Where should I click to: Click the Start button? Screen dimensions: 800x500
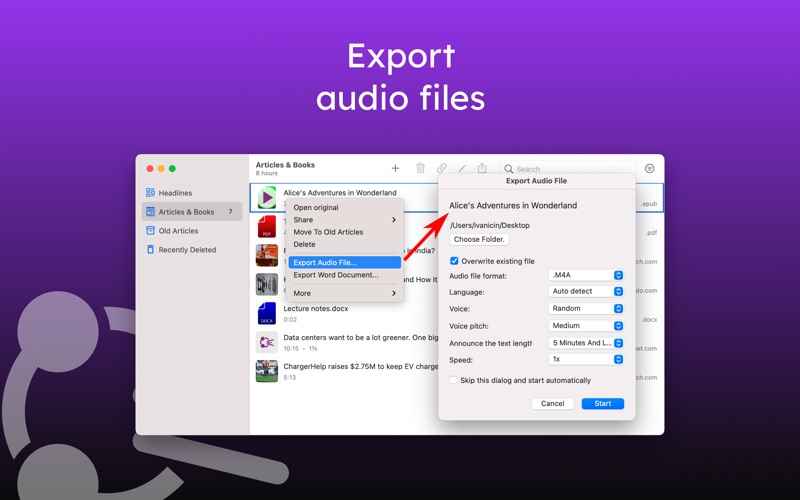click(x=603, y=404)
